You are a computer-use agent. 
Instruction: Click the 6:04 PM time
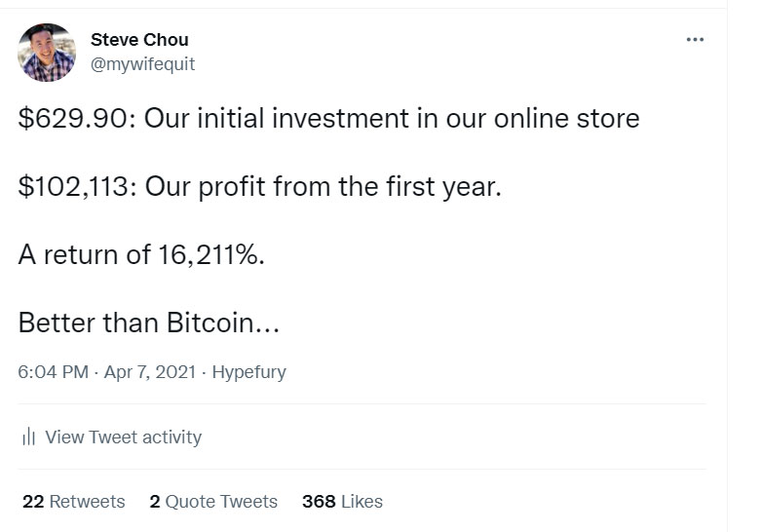[x=53, y=372]
